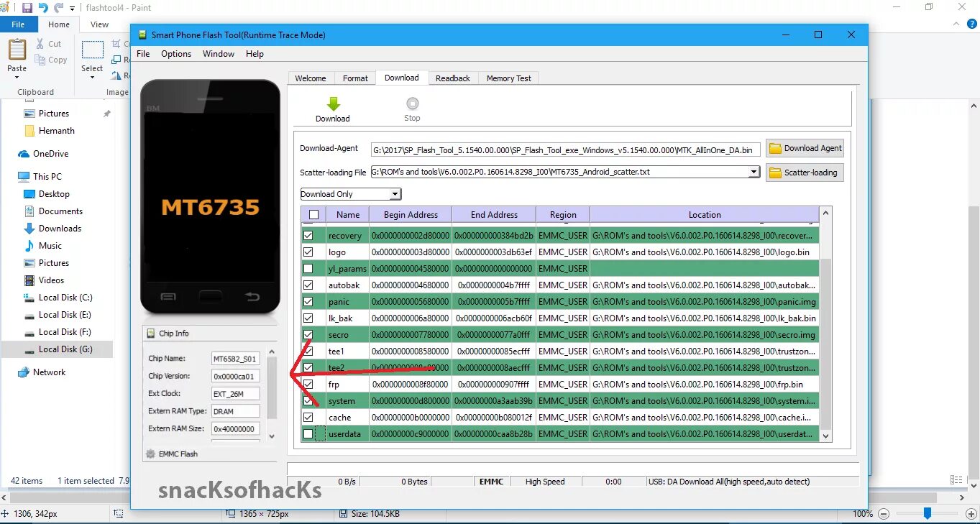Check the userdata partition checkbox
980x524 pixels.
pyautogui.click(x=308, y=434)
